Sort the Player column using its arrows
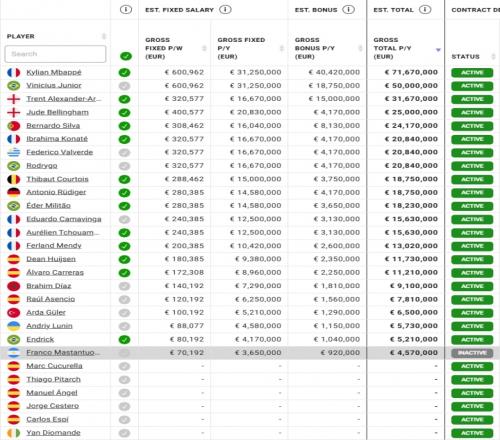Image resolution: width=500 pixels, height=440 pixels. pyautogui.click(x=104, y=36)
